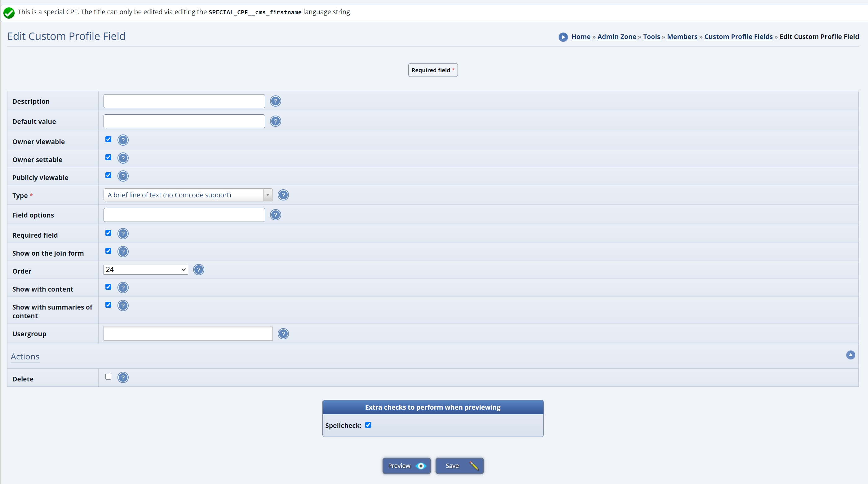Open help tooltip for Type field
The width and height of the screenshot is (868, 484).
click(283, 195)
